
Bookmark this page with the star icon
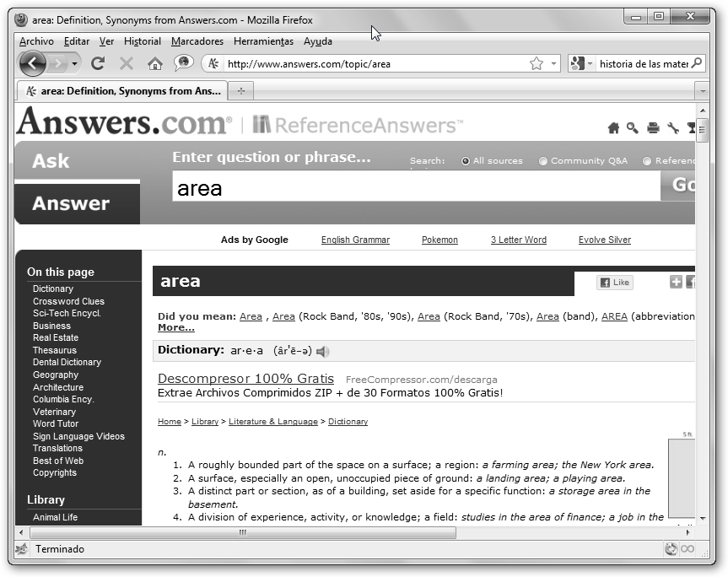tap(536, 63)
